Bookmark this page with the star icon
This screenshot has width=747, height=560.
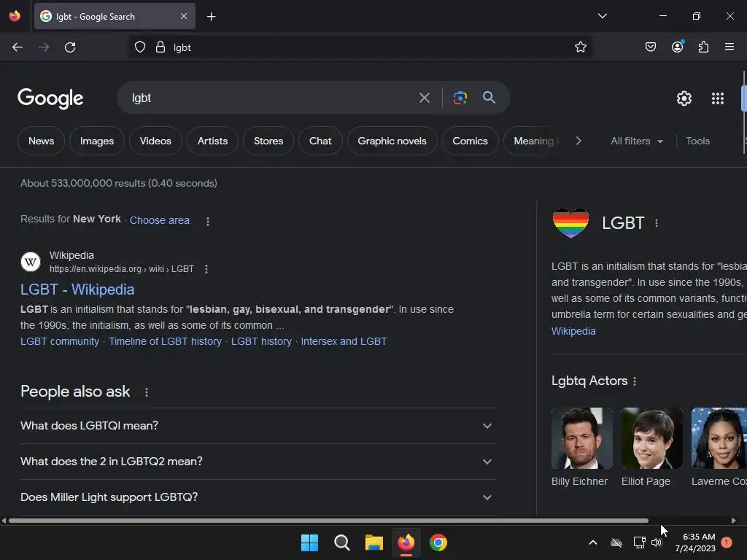[580, 47]
